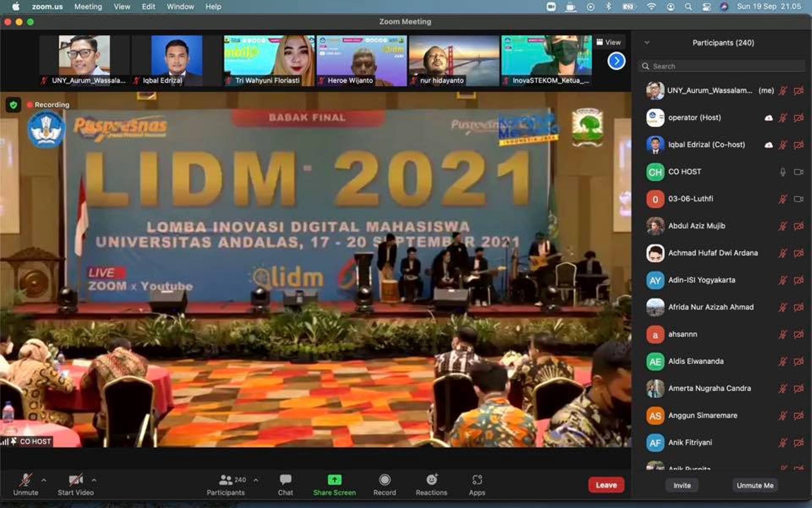Click the AF avatar of Anik Fitriyani
Viewport: 812px width, 508px height.
[x=655, y=443]
